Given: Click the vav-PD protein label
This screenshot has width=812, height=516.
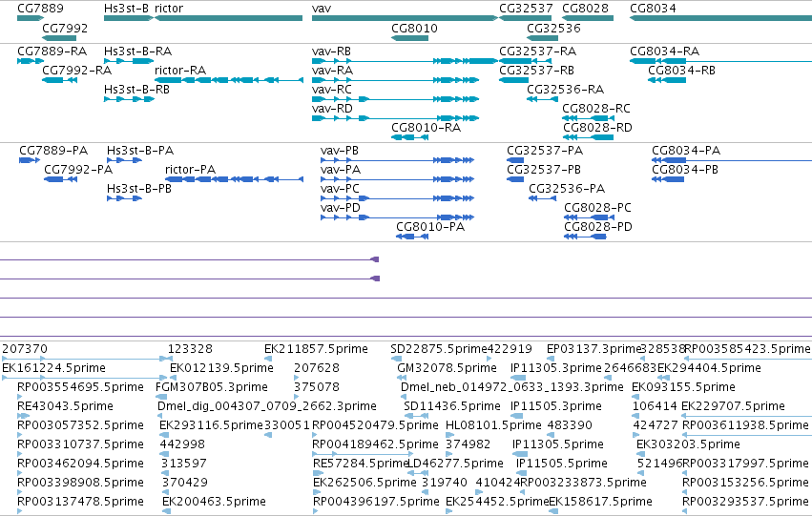Looking at the screenshot, I should tap(341, 208).
